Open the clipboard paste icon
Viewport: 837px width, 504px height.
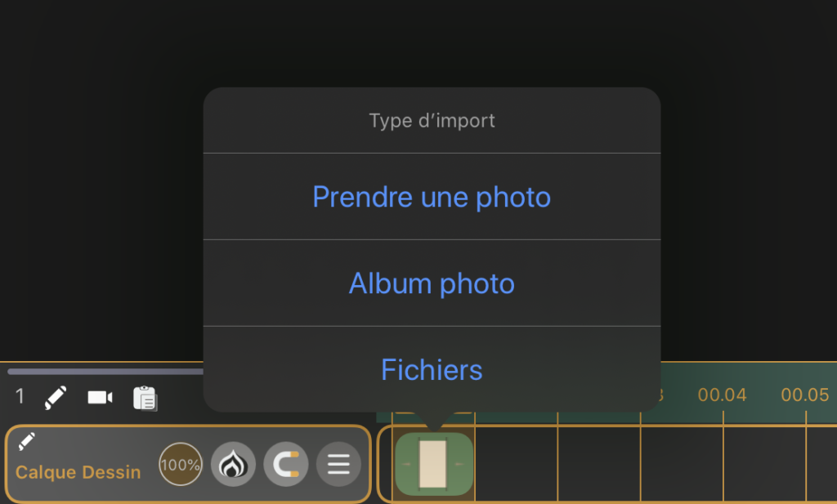tap(145, 399)
